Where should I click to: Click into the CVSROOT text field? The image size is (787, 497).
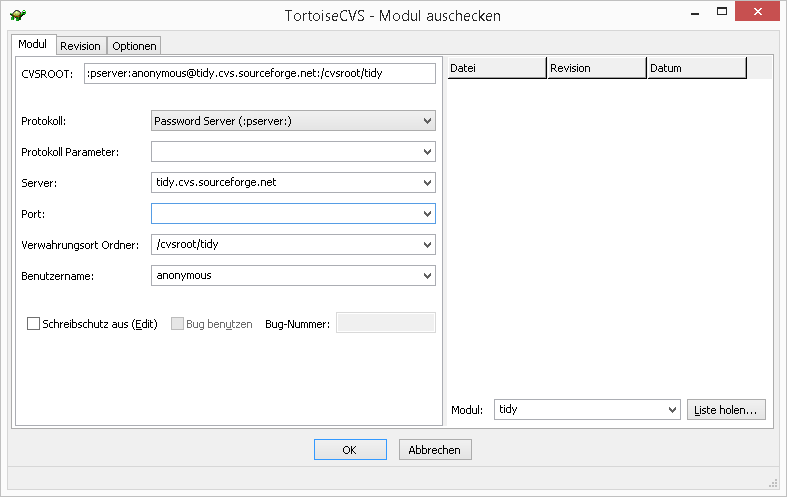tap(260, 73)
